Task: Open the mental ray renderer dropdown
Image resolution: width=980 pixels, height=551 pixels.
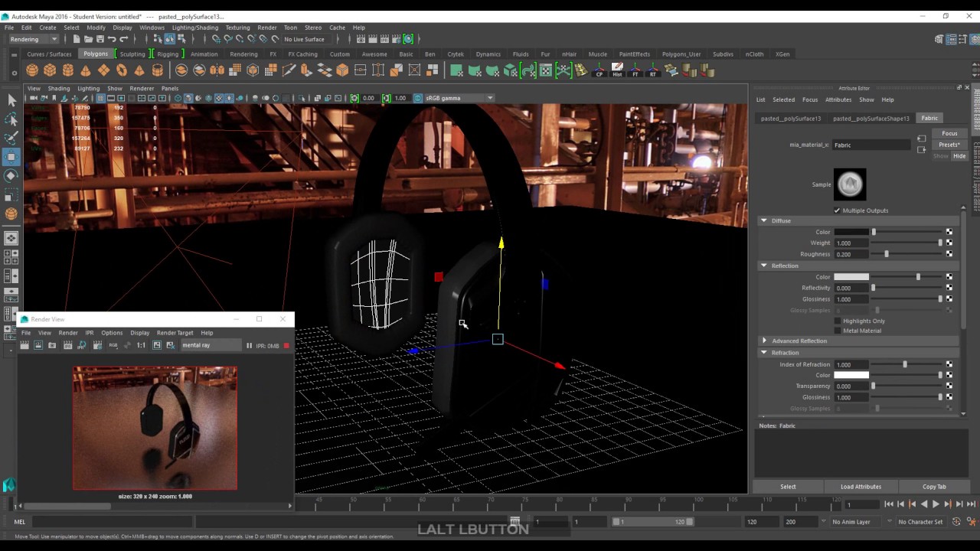Action: [x=211, y=345]
